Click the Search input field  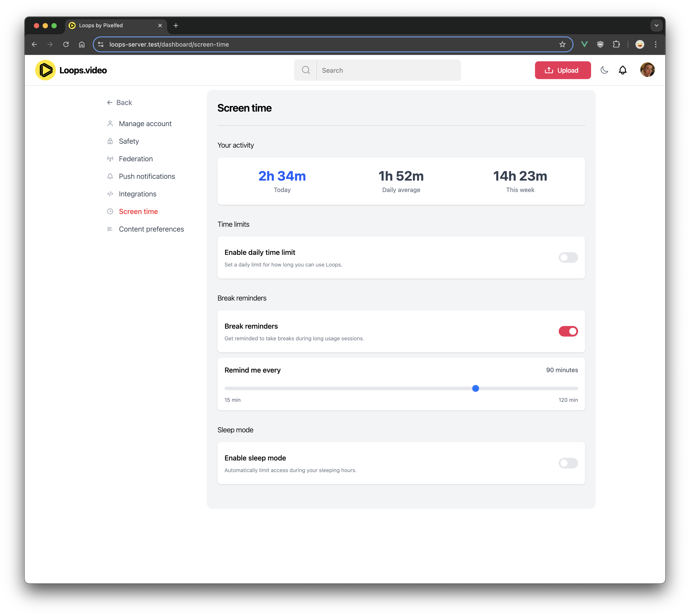click(x=388, y=70)
